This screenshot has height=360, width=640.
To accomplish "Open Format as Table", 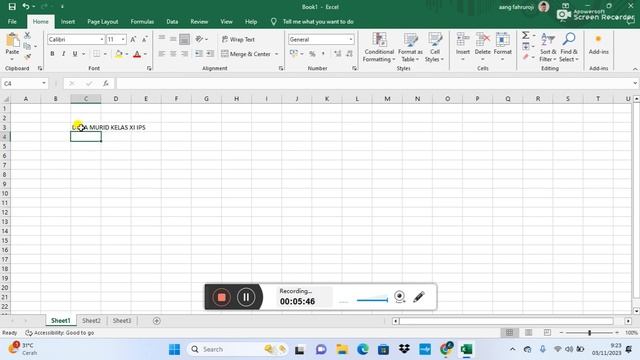I will [410, 47].
